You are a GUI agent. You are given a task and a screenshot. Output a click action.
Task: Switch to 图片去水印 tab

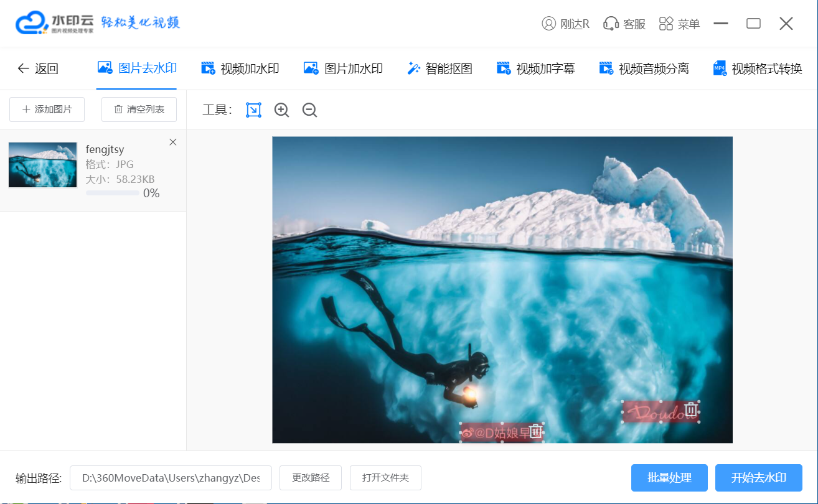137,68
